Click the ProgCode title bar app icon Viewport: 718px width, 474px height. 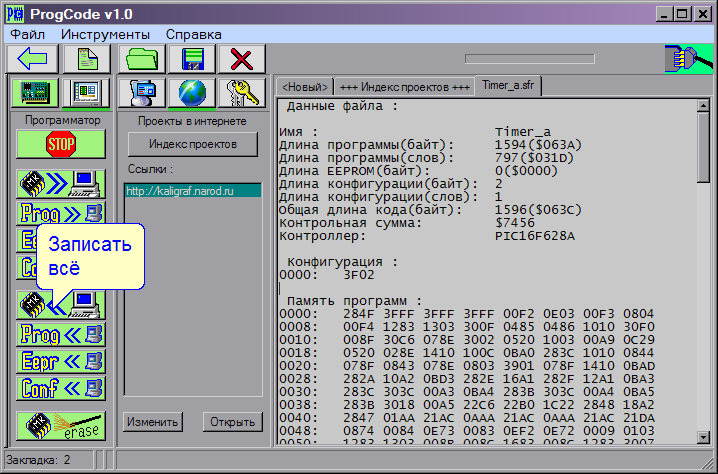click(x=15, y=14)
